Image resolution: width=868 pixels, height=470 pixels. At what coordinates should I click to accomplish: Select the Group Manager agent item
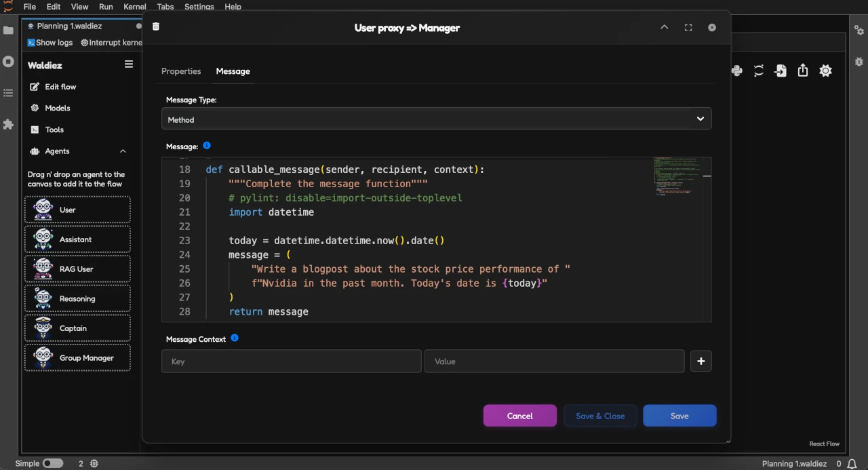point(77,358)
